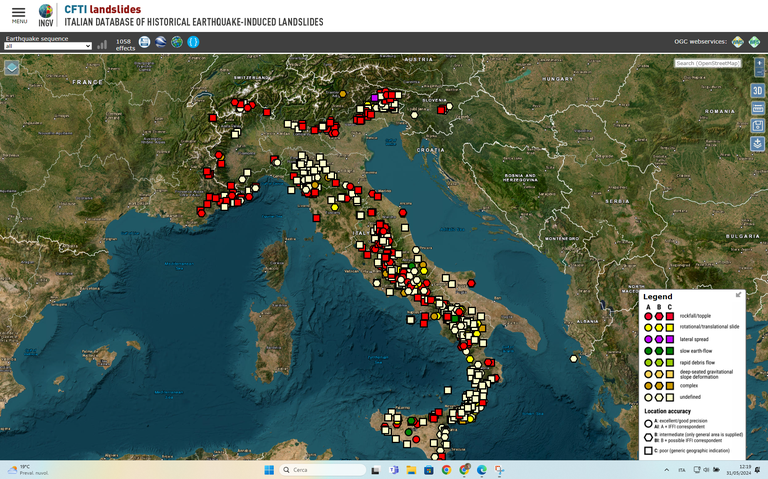Viewport: 768px width, 479px height.
Task: Open the WFS webservice icon
Action: [x=755, y=42]
